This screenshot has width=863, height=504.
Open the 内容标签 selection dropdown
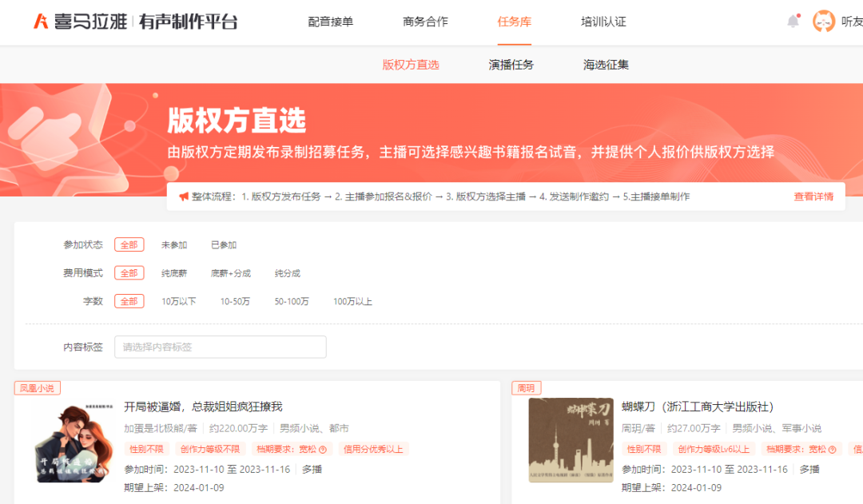(221, 347)
